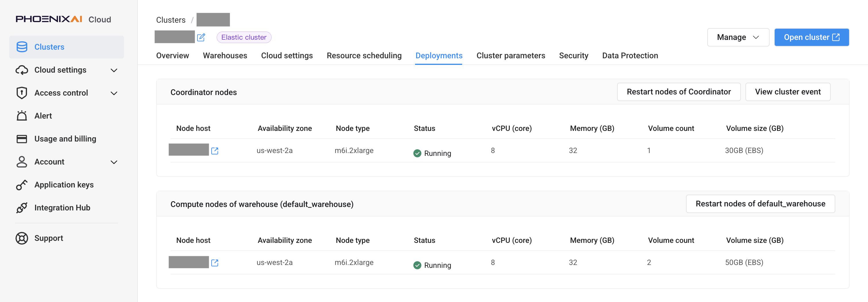
Task: Select the Deployments tab
Action: 439,56
